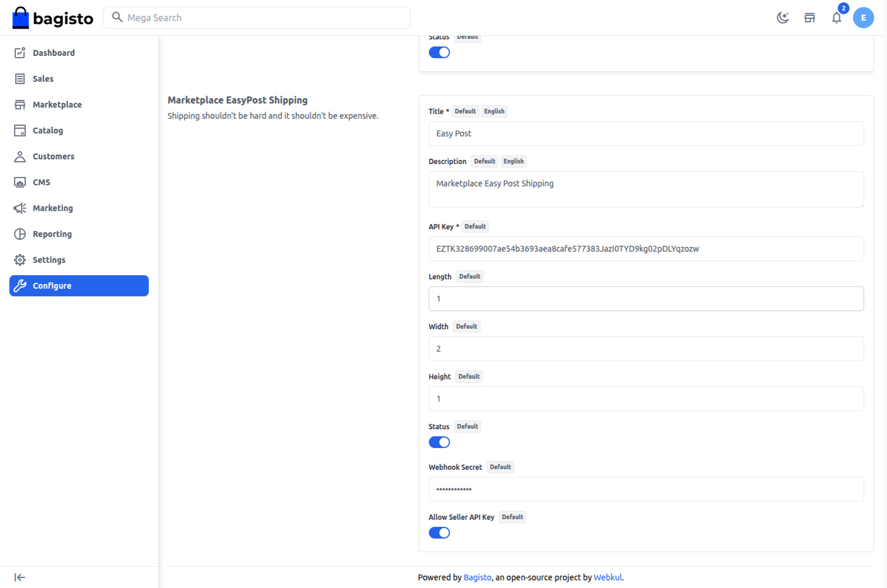Open the Sales menu
The image size is (887, 588).
(x=79, y=79)
